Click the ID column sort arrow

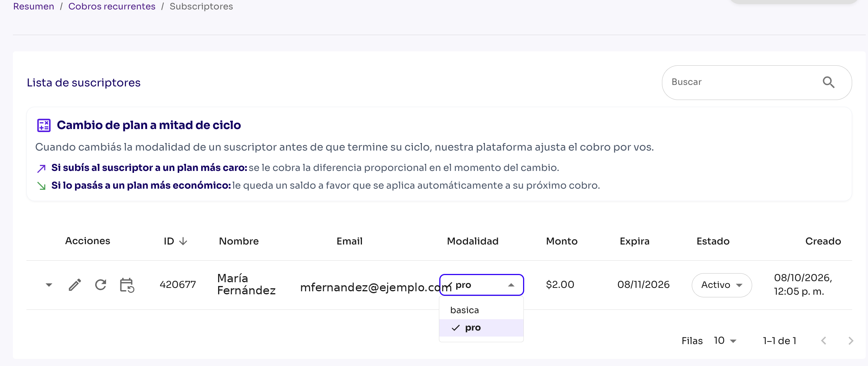pyautogui.click(x=183, y=241)
